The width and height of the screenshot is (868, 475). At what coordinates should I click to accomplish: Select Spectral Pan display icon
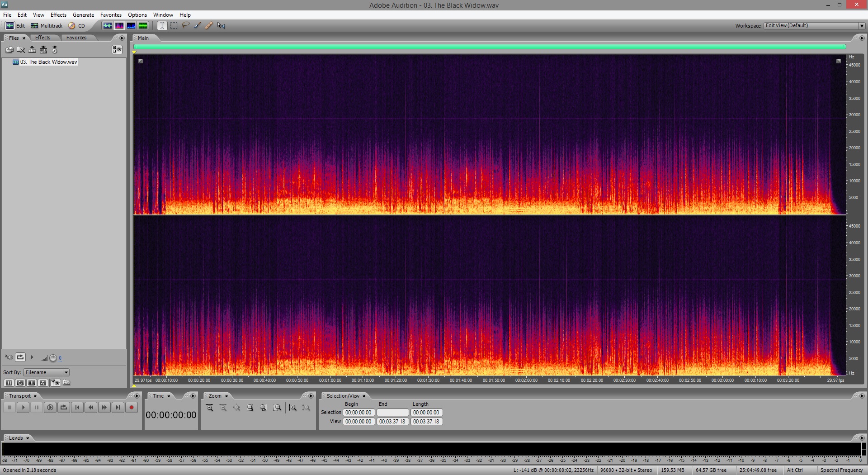[131, 26]
